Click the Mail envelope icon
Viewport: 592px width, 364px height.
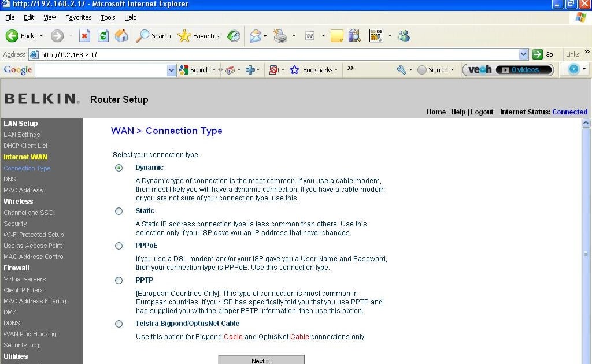(255, 36)
